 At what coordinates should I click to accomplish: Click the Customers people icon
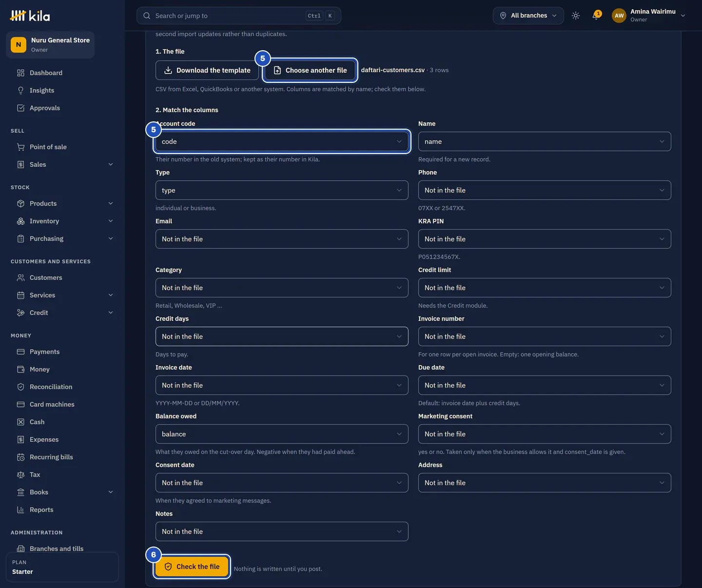point(20,278)
